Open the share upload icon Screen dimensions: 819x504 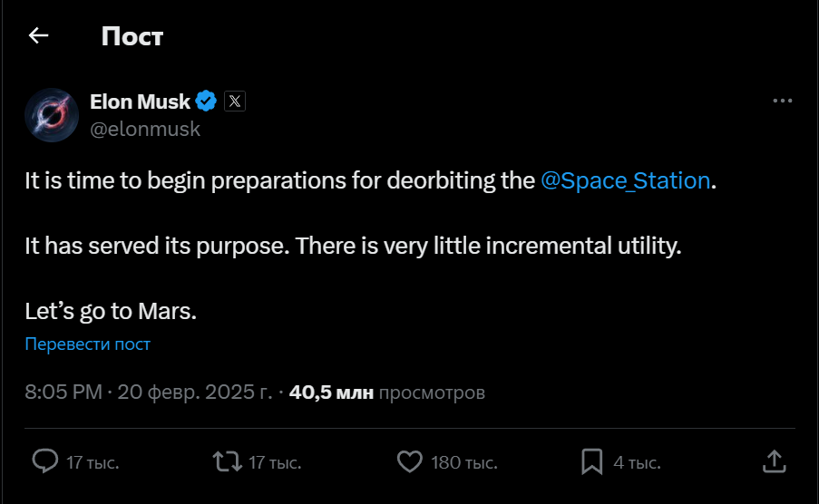click(x=774, y=461)
